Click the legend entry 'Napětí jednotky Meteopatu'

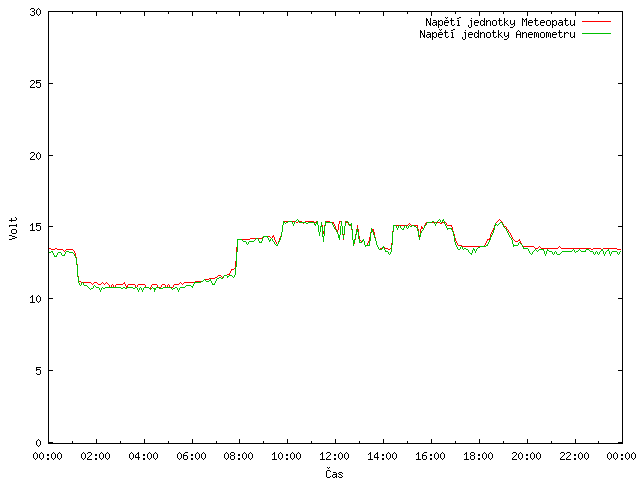tap(500, 22)
